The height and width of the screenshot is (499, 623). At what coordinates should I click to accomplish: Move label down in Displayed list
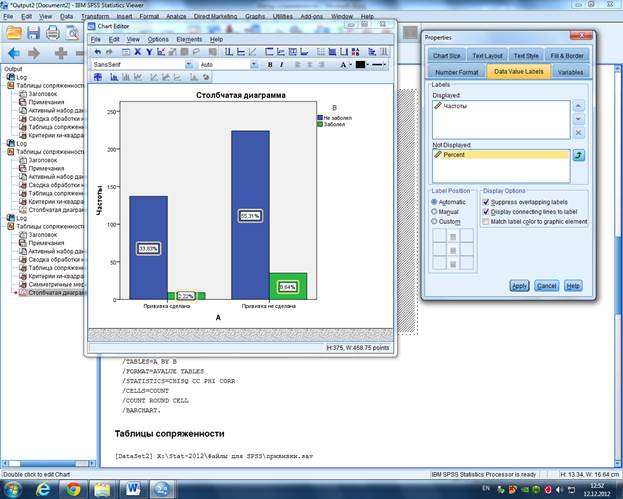click(x=578, y=119)
